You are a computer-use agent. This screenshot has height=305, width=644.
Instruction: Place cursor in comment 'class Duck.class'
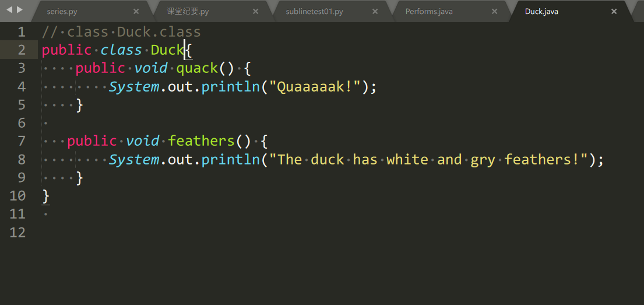[134, 32]
